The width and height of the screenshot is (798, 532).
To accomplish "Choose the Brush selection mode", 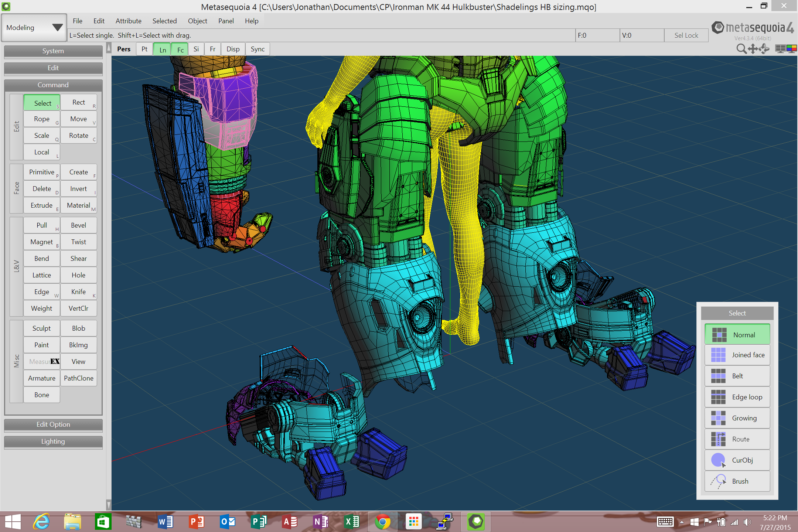I will 737,481.
